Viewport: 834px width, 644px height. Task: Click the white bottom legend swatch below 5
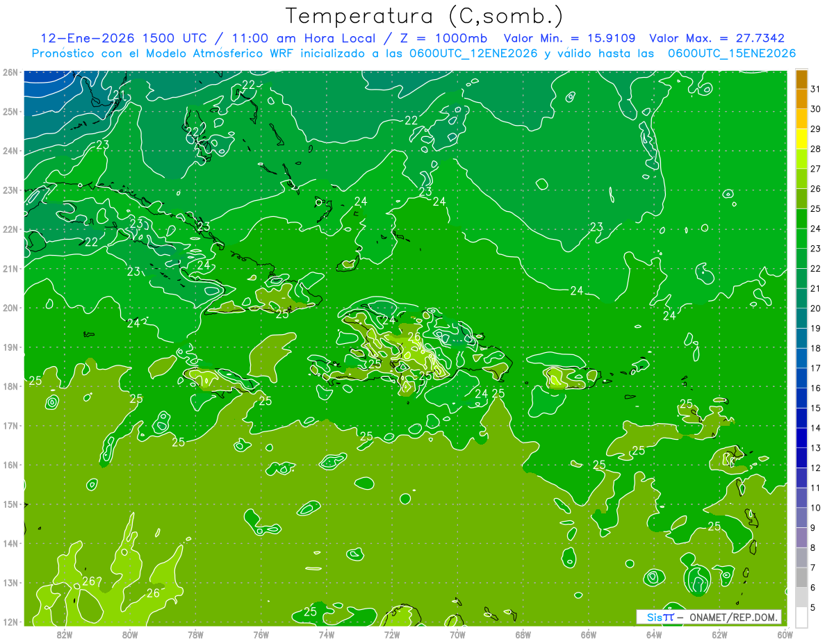point(801,617)
